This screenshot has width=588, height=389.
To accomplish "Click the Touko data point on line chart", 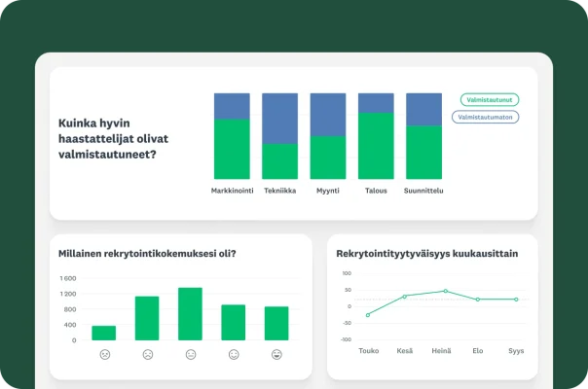I will 368,315.
